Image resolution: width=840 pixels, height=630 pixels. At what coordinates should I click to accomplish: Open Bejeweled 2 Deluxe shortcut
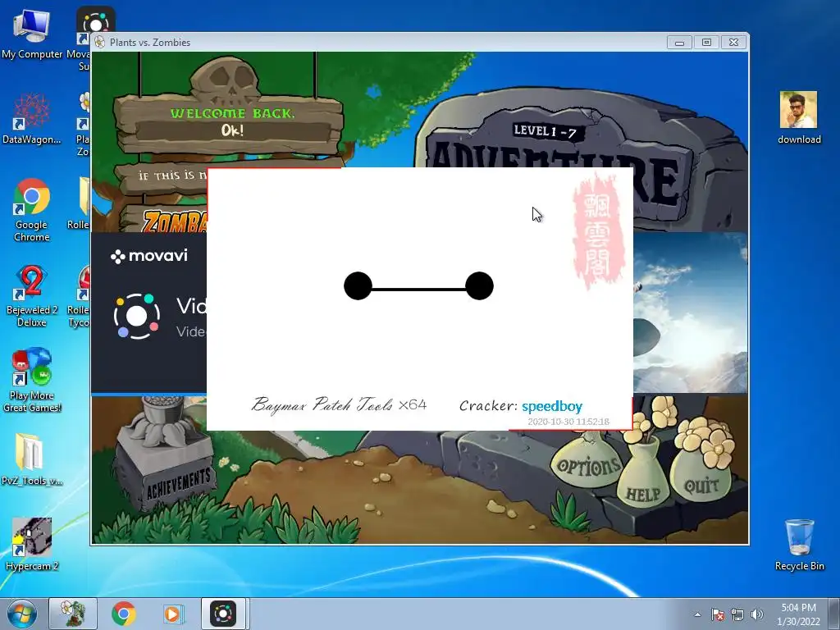click(x=32, y=295)
